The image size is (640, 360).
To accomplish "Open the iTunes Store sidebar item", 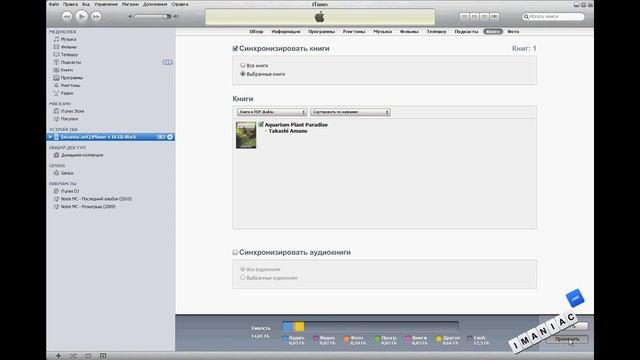I will (72, 111).
